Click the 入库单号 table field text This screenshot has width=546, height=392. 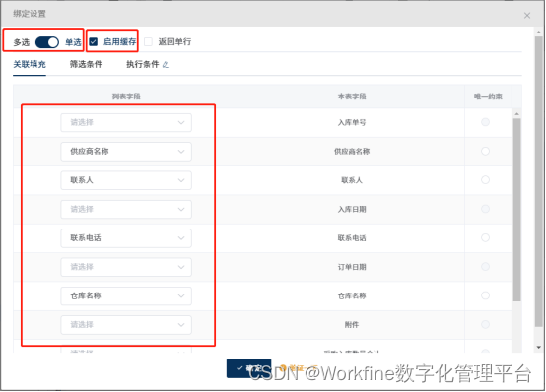(352, 122)
